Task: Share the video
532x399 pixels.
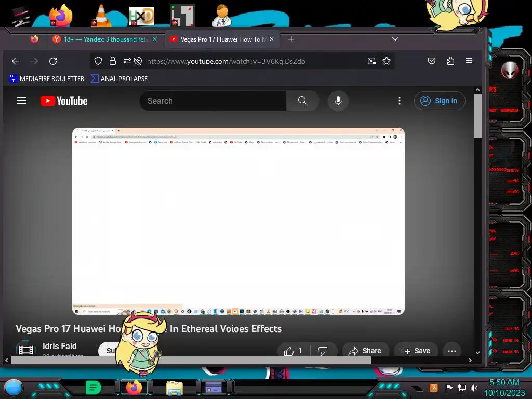Action: [x=365, y=351]
